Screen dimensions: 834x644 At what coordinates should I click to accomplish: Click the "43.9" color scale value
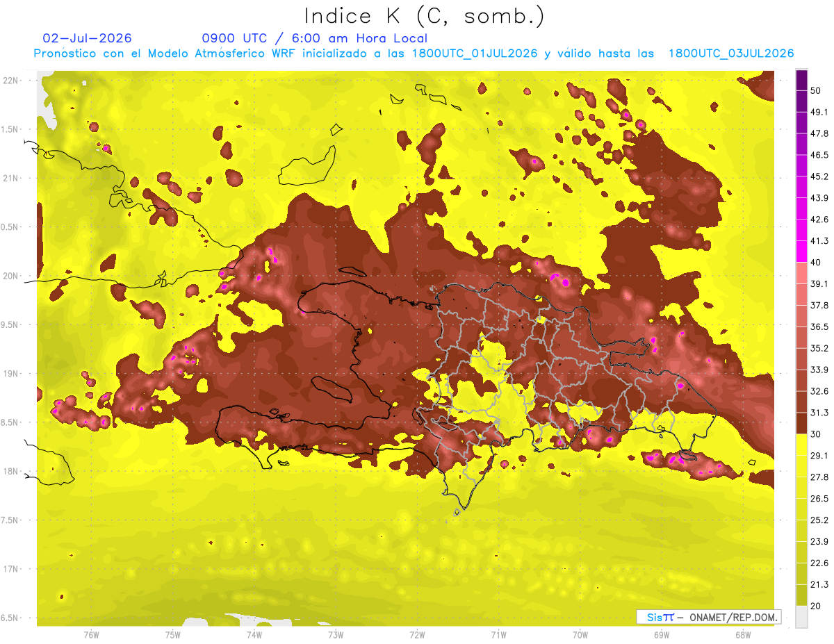tap(819, 198)
